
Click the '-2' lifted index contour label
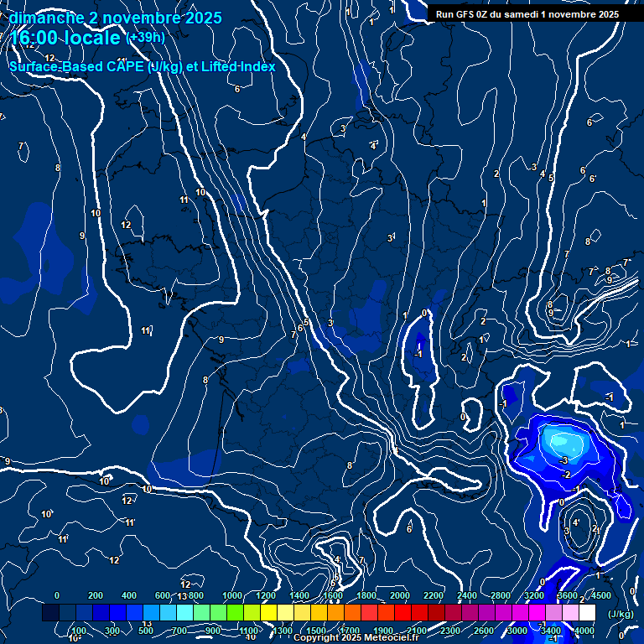click(x=566, y=475)
